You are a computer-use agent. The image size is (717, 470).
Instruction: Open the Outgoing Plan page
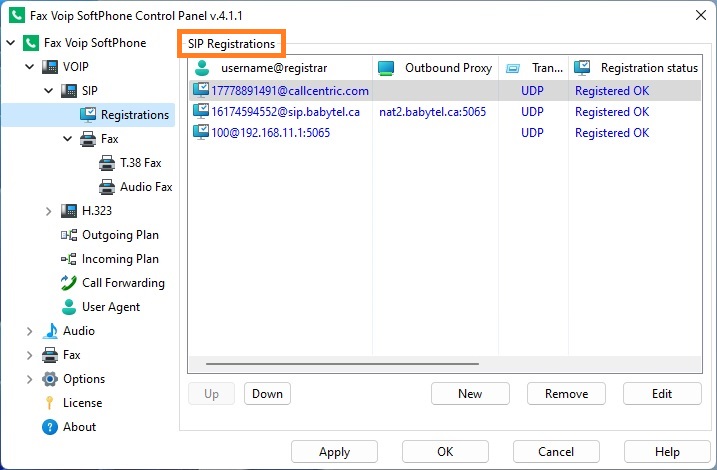(120, 235)
